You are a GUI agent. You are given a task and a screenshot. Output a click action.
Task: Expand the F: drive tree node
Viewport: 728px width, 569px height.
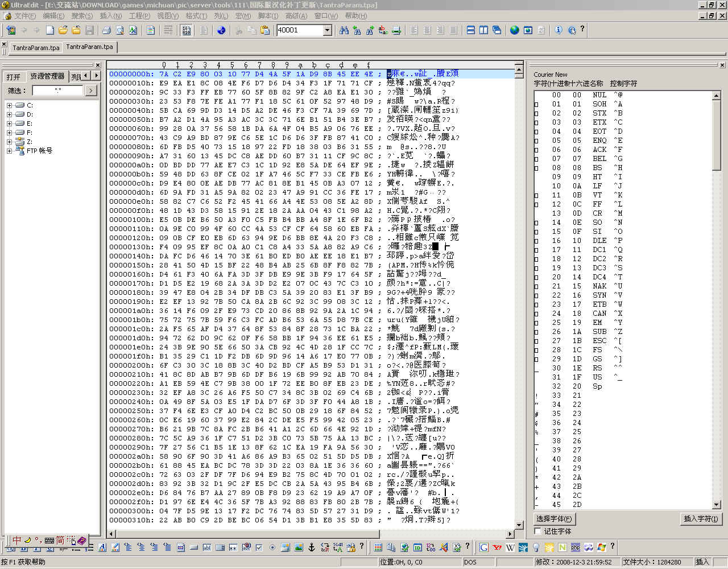tap(9, 133)
